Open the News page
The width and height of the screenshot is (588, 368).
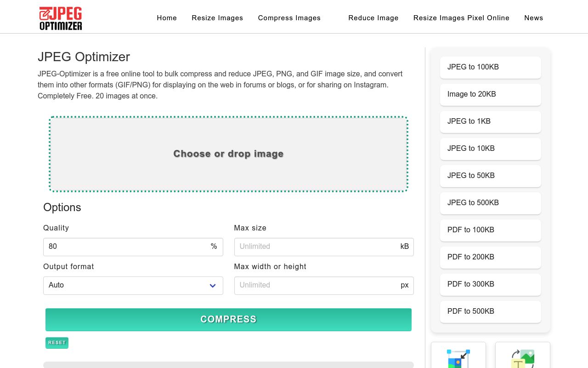coord(533,17)
